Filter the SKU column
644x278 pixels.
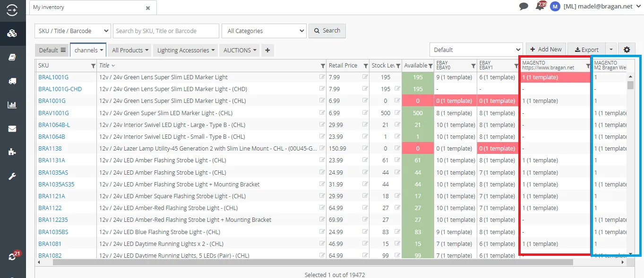(x=93, y=66)
